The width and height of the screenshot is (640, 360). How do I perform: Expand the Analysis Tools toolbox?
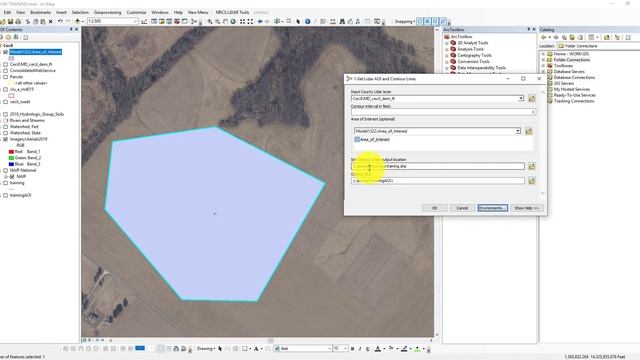[447, 49]
